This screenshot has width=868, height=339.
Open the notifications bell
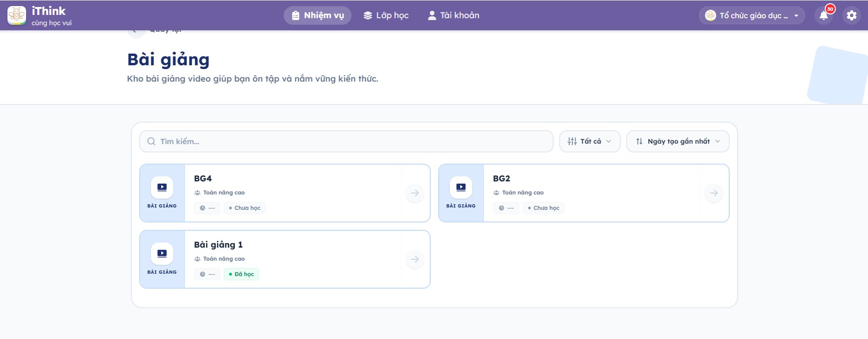(823, 15)
